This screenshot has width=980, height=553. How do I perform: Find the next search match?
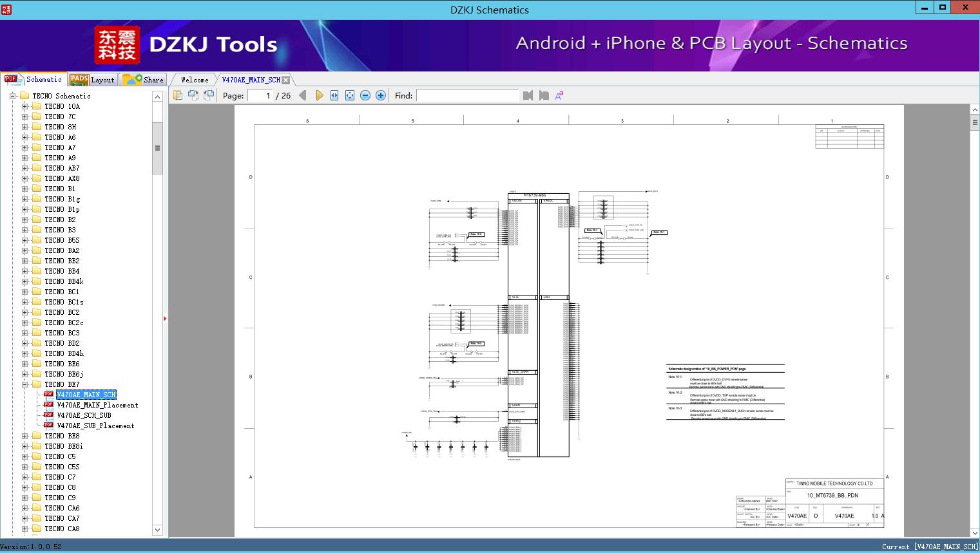pos(544,95)
